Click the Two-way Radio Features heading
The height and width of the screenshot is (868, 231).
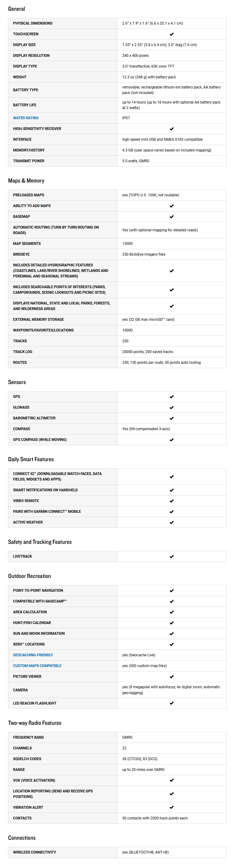(x=35, y=723)
